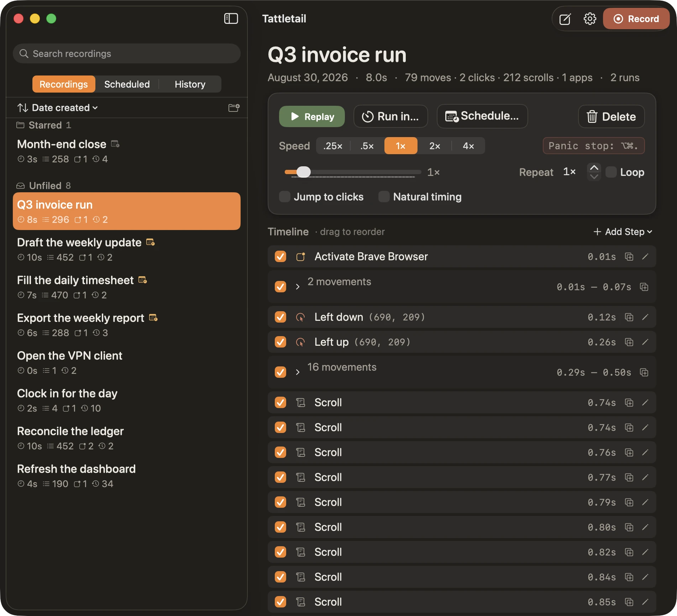
Task: Edit the Left up step
Action: coord(645,342)
